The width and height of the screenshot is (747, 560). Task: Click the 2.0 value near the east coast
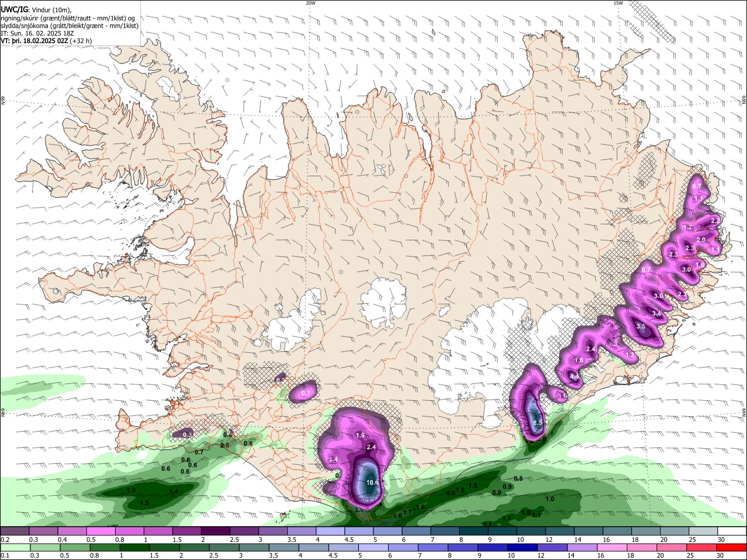[x=701, y=240]
